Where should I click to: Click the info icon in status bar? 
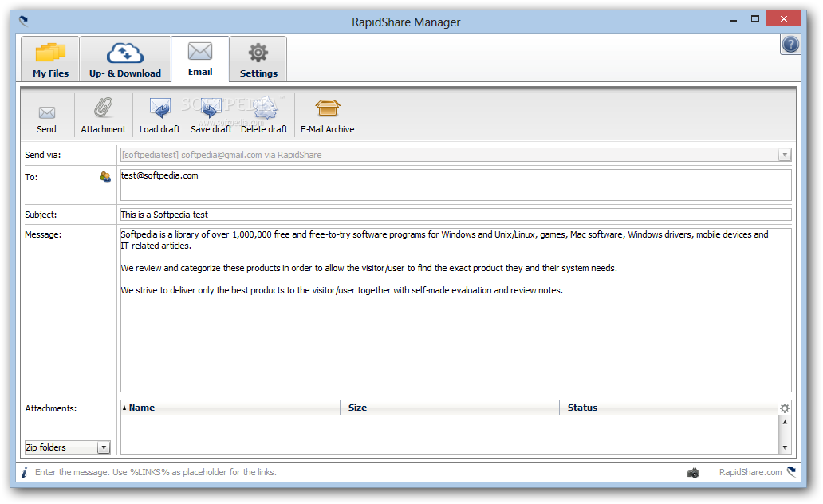click(x=24, y=472)
